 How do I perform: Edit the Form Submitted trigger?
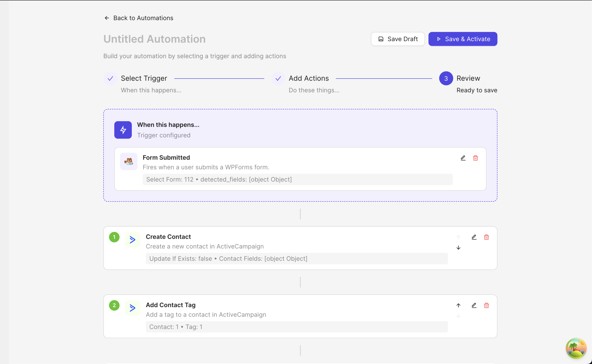coord(463,158)
